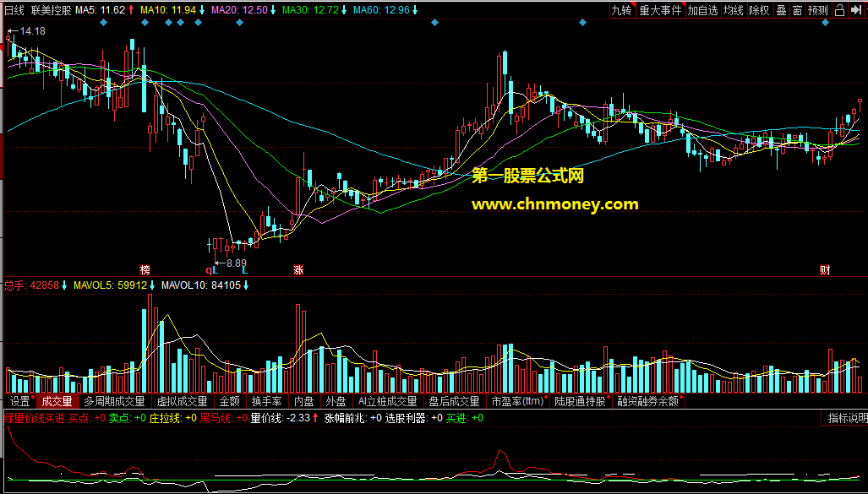Open 重大事件 major events
Image resolution: width=868 pixels, height=494 pixels.
tap(660, 10)
